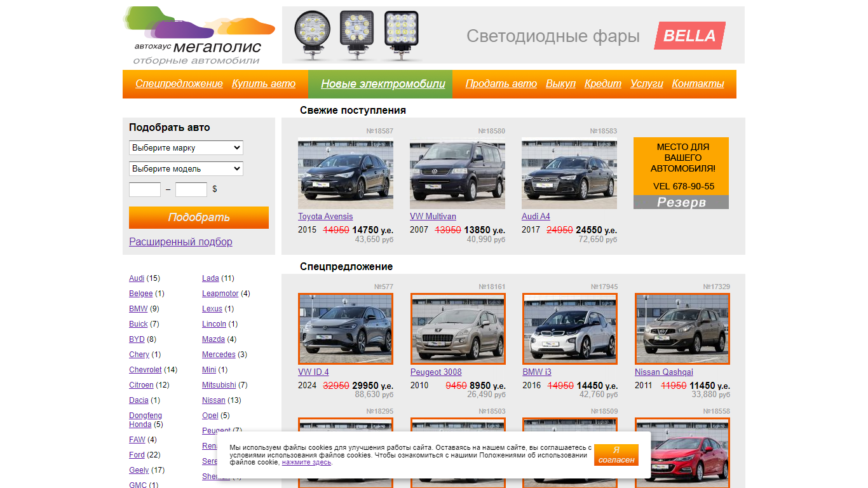The width and height of the screenshot is (868, 488).
Task: Open the Выкуп menu item
Action: coord(560,84)
